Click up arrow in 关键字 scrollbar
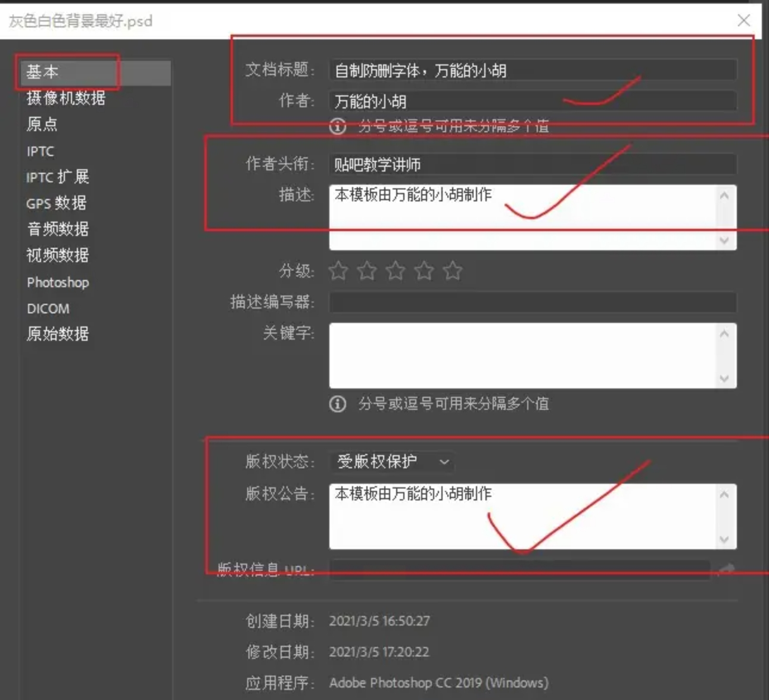769x700 pixels. 724,334
